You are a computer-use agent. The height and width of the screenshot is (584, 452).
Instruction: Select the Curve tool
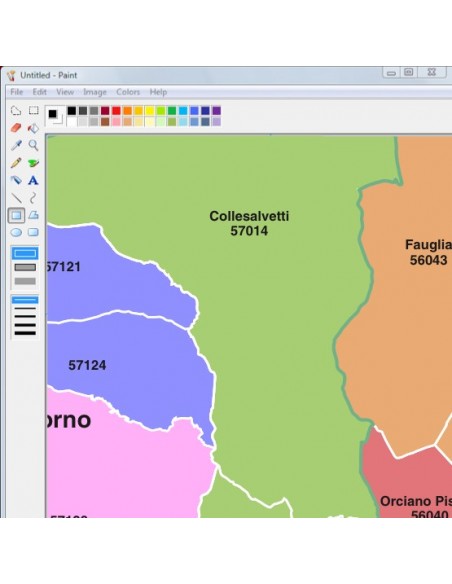pyautogui.click(x=34, y=198)
